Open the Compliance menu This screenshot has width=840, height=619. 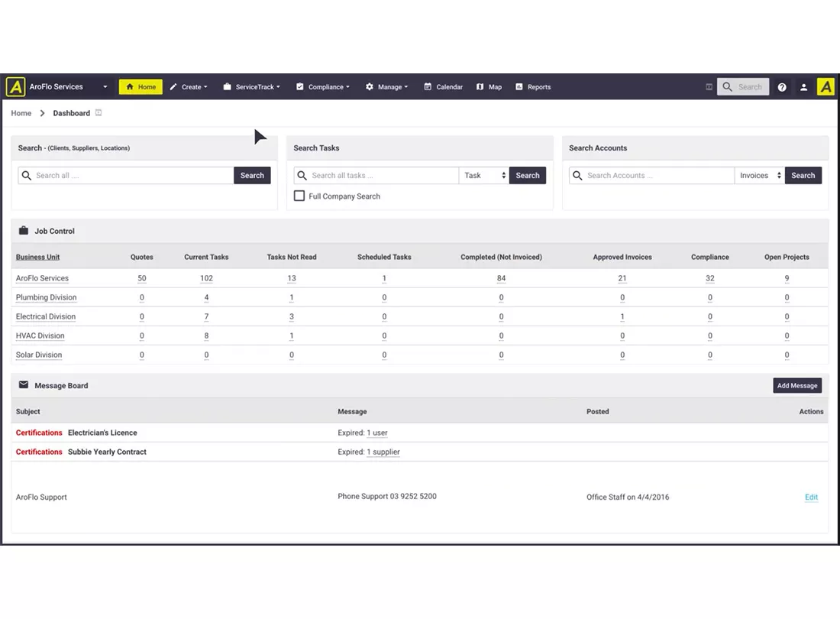322,87
